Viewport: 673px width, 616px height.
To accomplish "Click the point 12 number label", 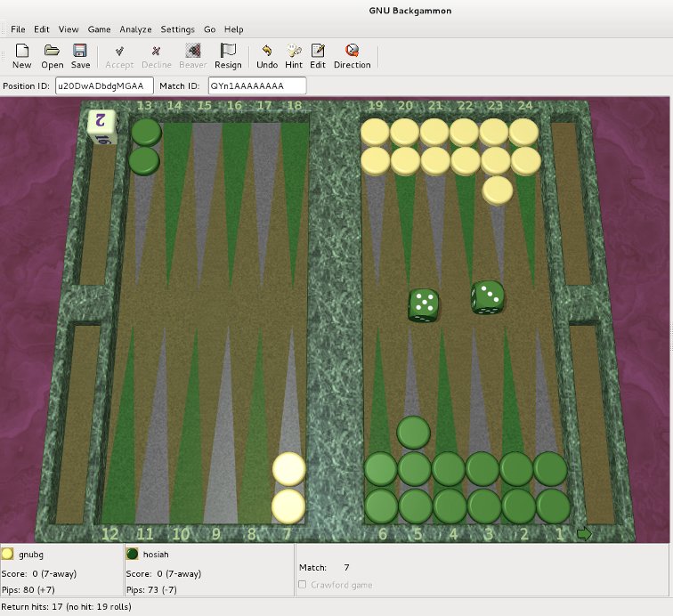I will [109, 534].
